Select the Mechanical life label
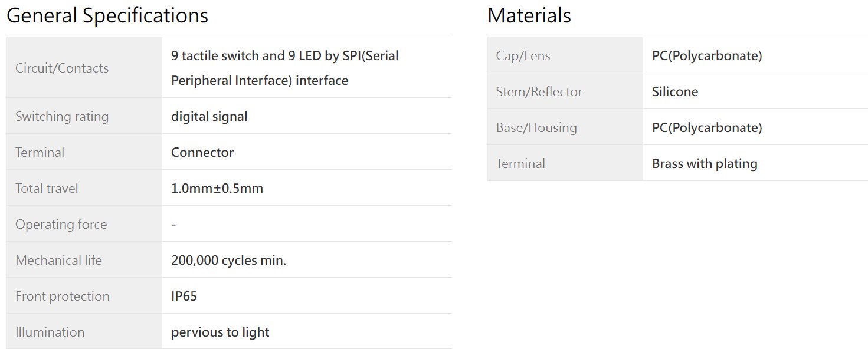 point(58,260)
